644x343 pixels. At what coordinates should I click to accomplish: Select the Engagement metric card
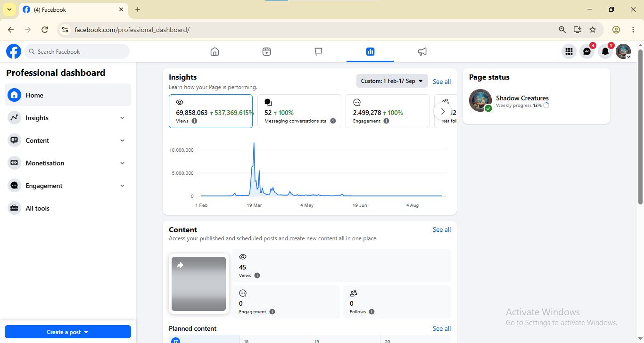388,111
